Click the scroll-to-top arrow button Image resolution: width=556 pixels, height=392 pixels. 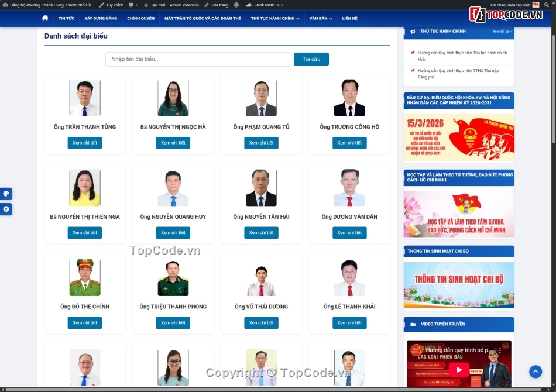coord(536,372)
